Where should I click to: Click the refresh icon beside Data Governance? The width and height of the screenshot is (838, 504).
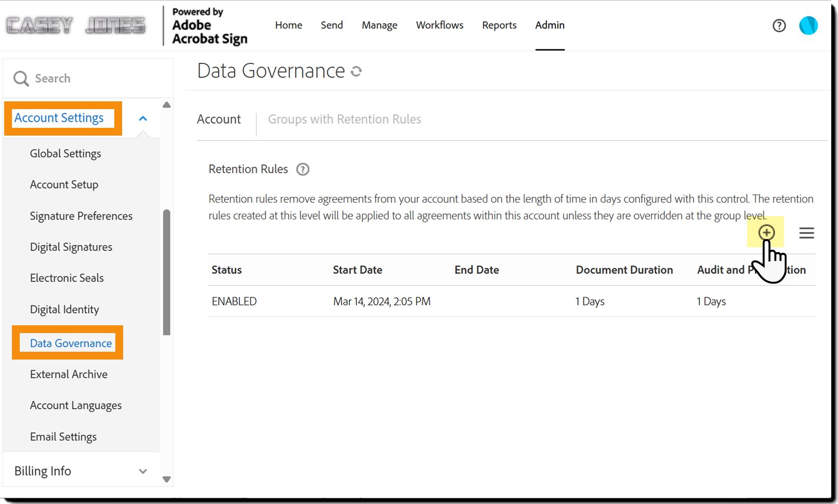356,71
